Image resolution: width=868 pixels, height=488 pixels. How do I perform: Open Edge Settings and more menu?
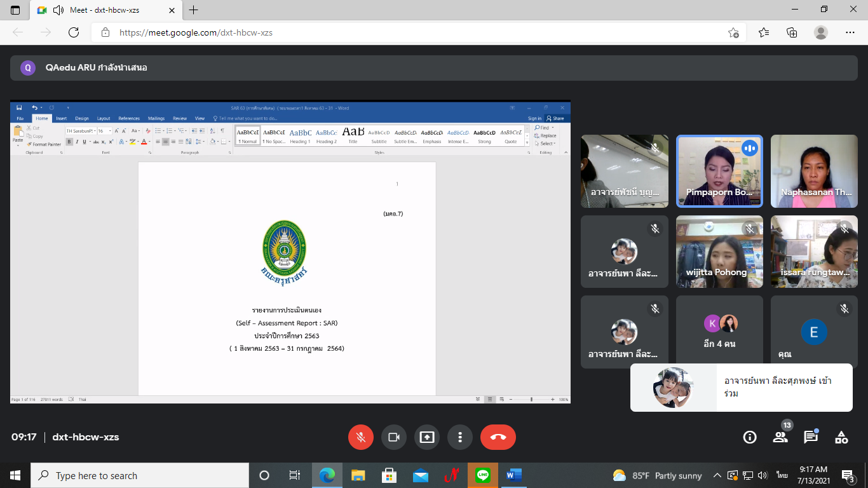(x=850, y=32)
